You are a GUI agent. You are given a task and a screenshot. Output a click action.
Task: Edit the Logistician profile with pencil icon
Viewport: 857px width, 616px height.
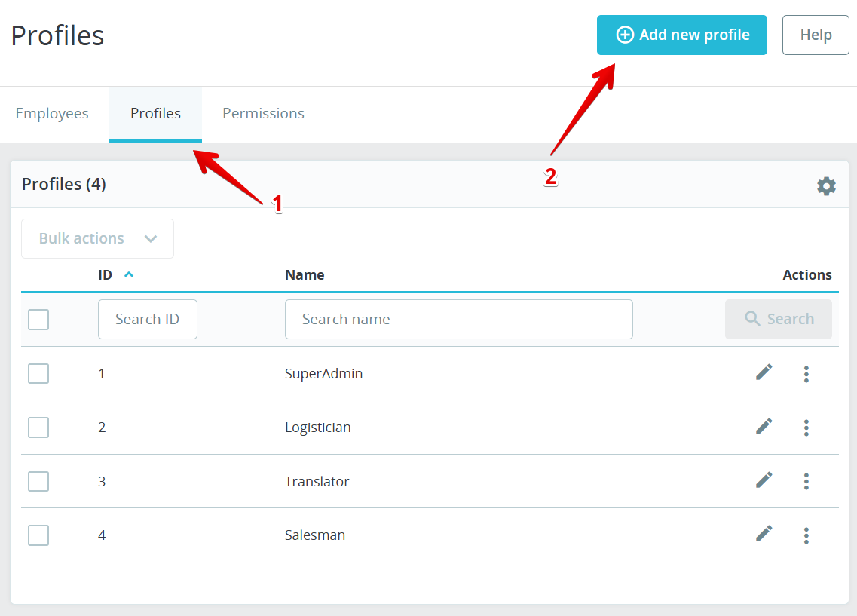[764, 427]
